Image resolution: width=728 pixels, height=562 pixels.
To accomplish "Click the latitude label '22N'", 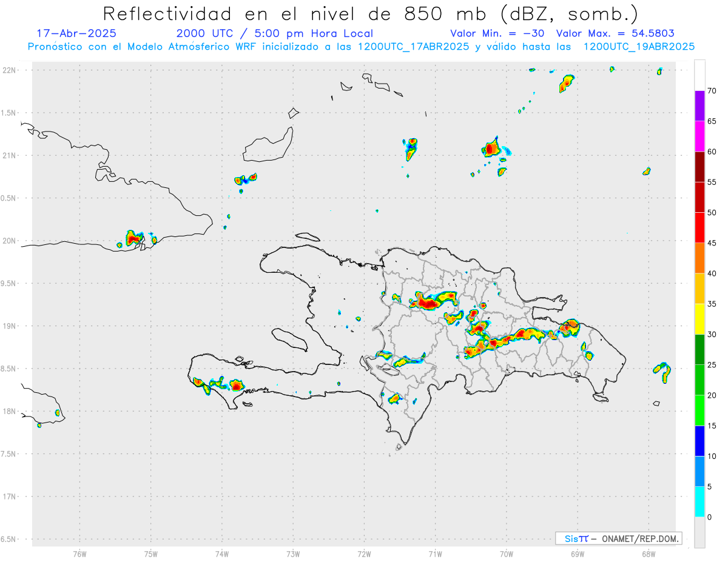I will tap(10, 70).
